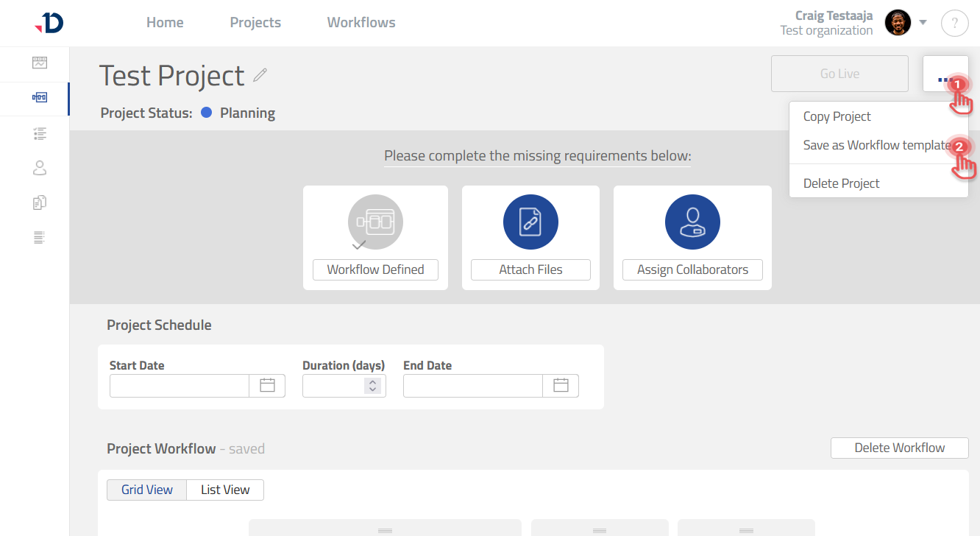Choose Copy Project from the menu

coord(837,116)
